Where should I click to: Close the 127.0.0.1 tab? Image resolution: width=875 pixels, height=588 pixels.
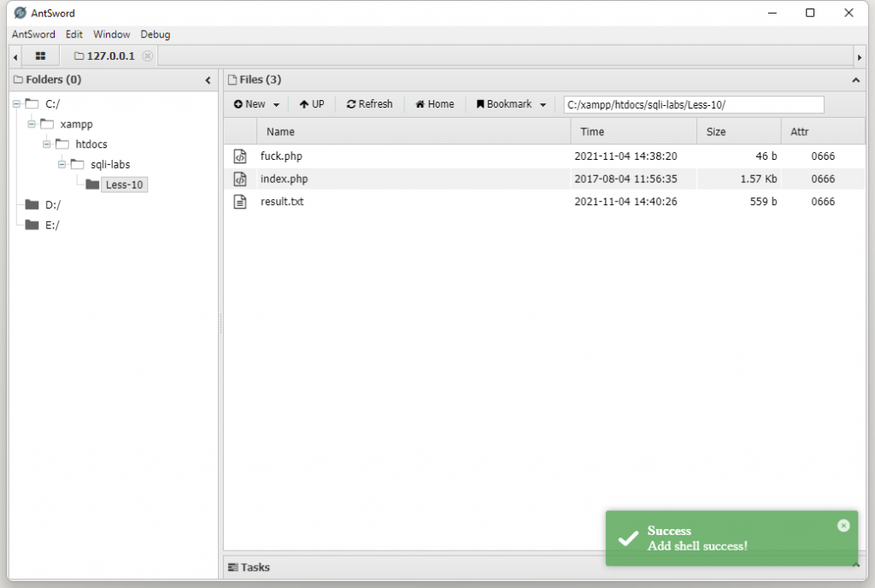click(148, 56)
